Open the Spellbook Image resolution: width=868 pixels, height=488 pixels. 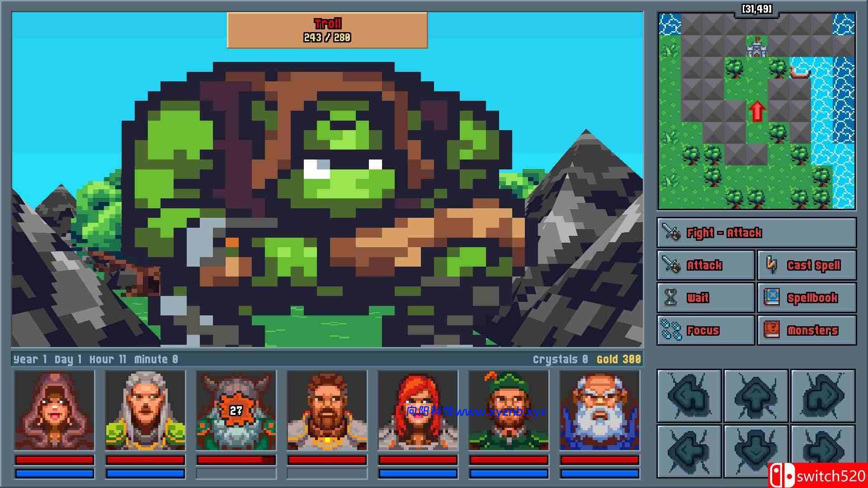[807, 298]
